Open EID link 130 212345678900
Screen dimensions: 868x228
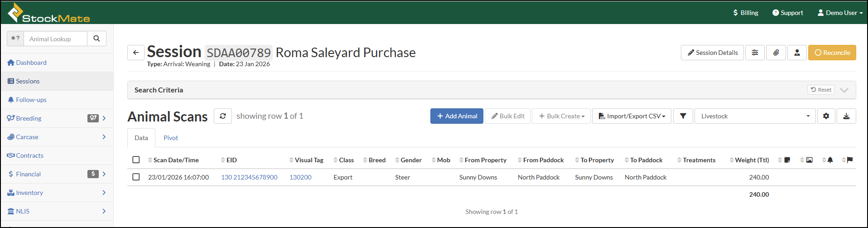249,177
